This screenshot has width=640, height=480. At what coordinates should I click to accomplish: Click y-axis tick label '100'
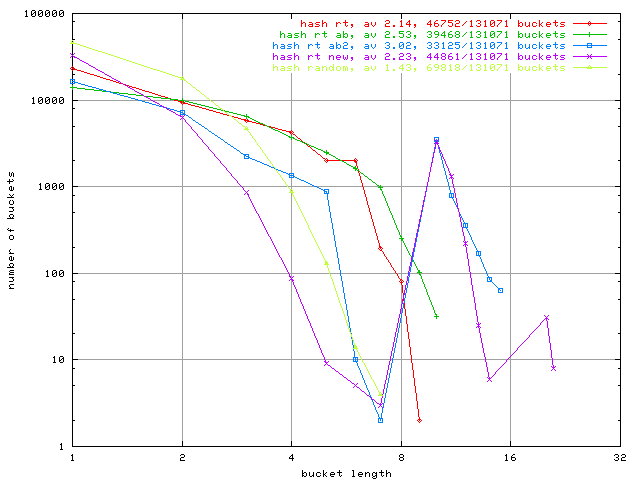[x=55, y=273]
